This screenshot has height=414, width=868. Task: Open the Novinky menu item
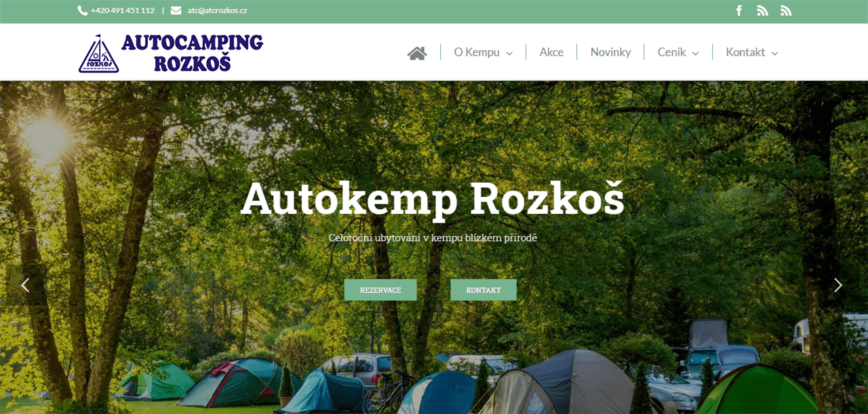tap(610, 52)
